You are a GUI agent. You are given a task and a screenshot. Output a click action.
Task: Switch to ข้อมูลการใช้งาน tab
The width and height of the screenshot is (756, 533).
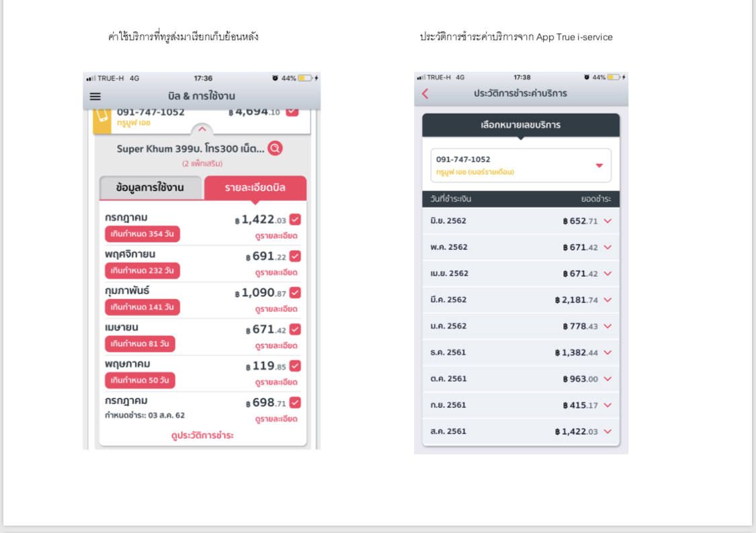click(151, 188)
